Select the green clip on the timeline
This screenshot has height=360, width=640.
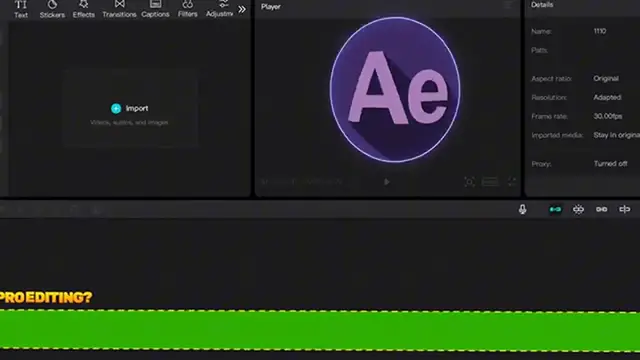click(x=320, y=330)
